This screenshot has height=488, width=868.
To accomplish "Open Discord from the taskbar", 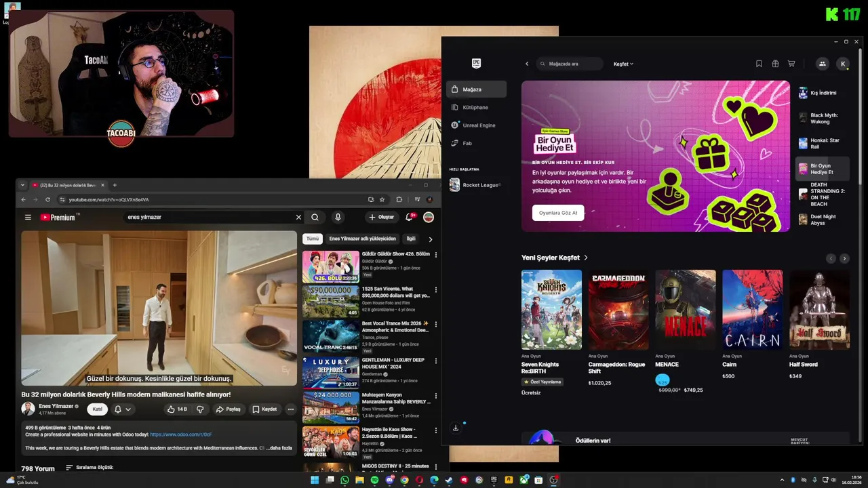I will click(x=389, y=480).
